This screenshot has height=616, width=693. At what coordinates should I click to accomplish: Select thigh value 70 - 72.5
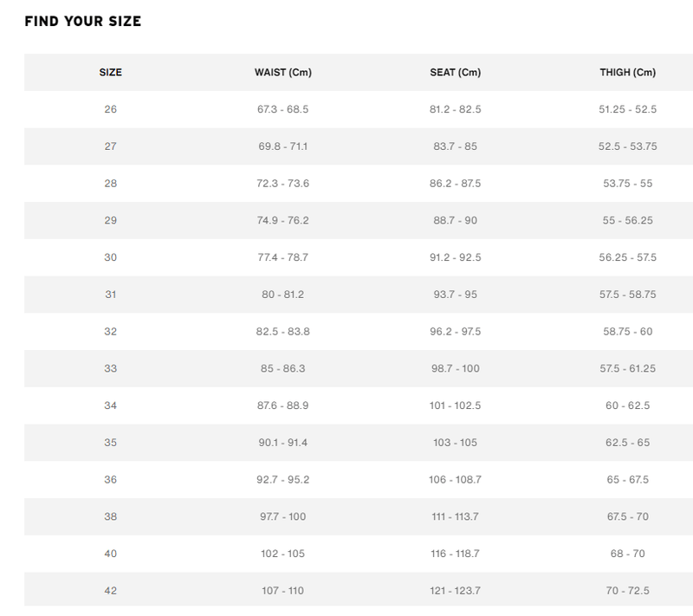pyautogui.click(x=628, y=591)
